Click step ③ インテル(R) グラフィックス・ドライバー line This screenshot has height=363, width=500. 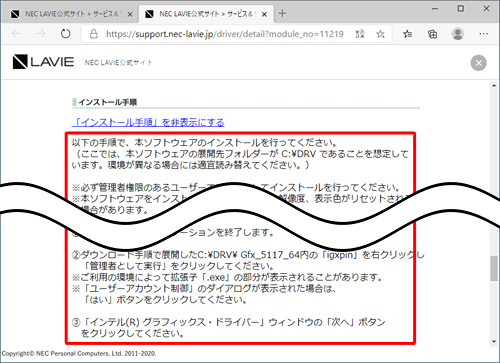click(229, 322)
